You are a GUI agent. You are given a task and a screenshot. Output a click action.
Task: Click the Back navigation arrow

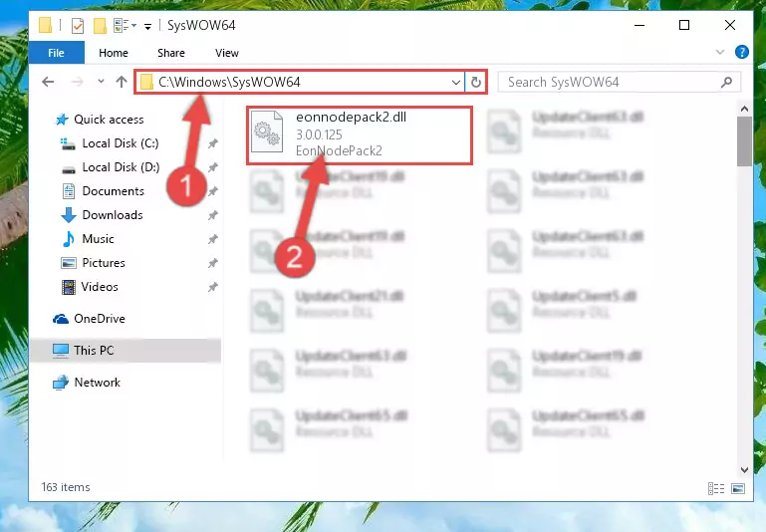click(48, 82)
